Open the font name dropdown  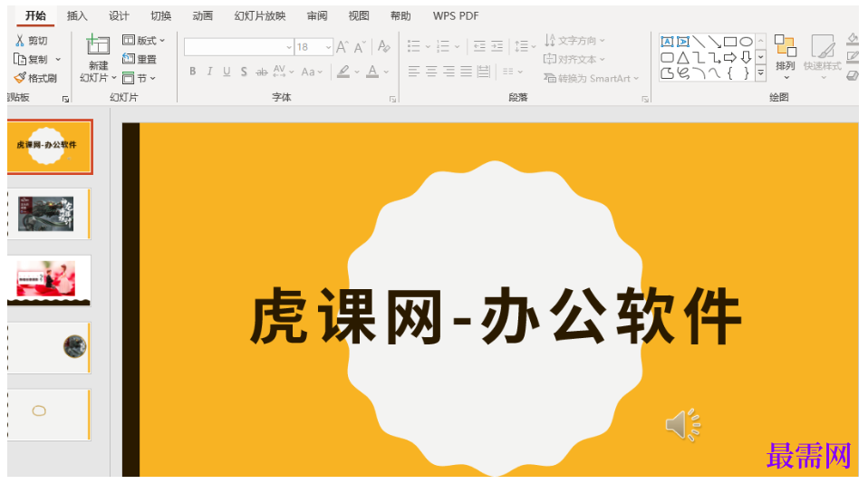pyautogui.click(x=288, y=47)
